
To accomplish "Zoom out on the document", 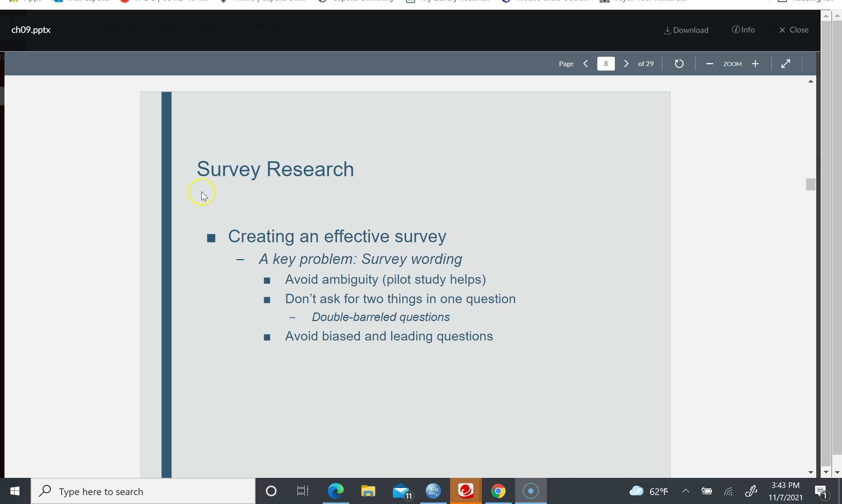I will click(710, 63).
